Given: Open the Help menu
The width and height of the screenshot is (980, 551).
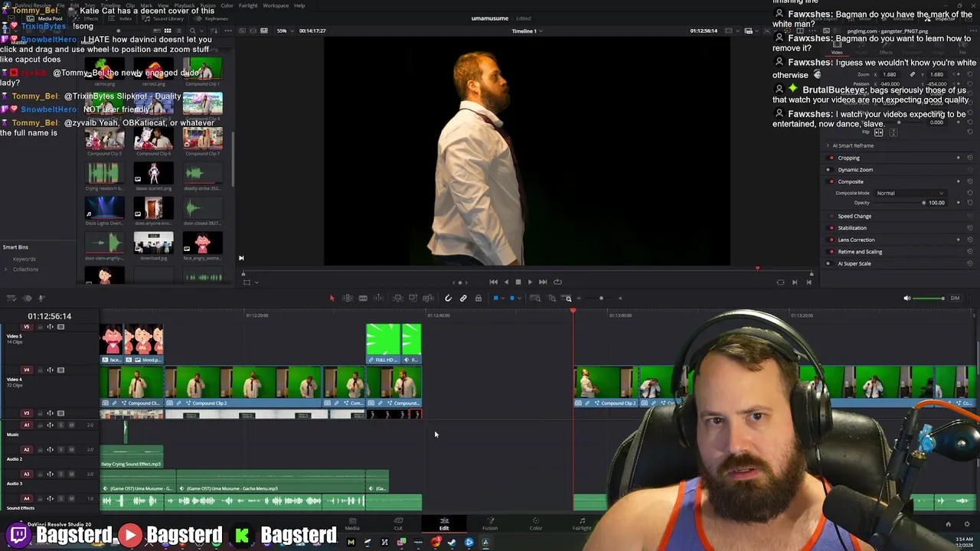Looking at the screenshot, I should click(299, 5).
